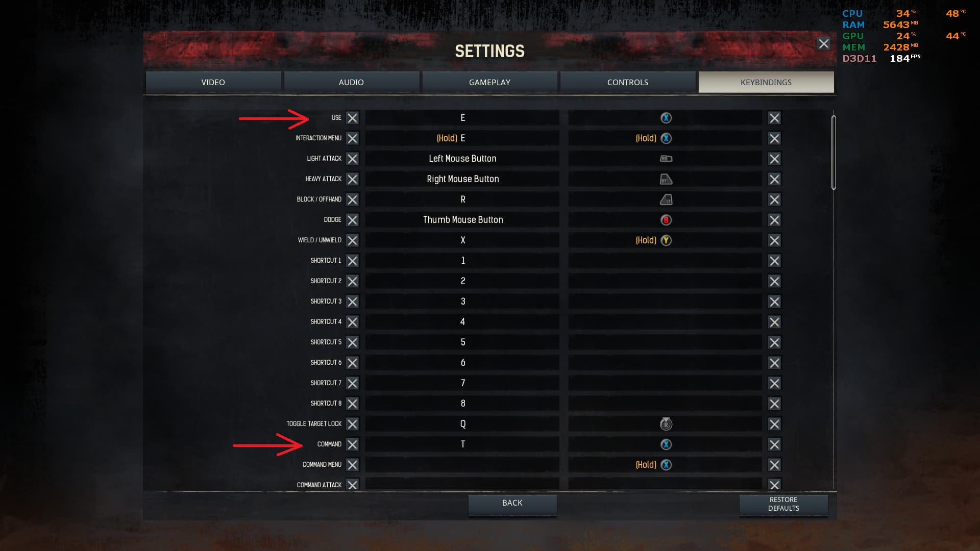The height and width of the screenshot is (551, 980).
Task: Clear the USE keyboard binding X icon
Action: (x=352, y=118)
